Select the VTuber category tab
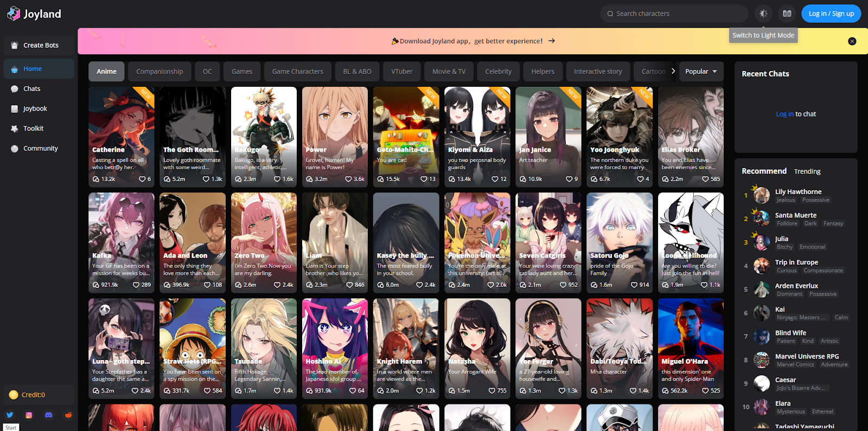This screenshot has height=431, width=868. (402, 72)
